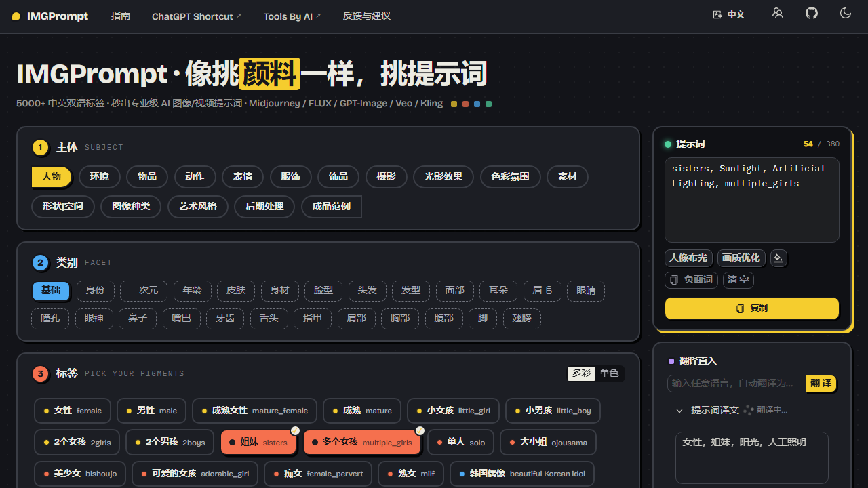The height and width of the screenshot is (488, 868).
Task: Add the 成熟女性 mature_female tag
Action: pos(255,411)
